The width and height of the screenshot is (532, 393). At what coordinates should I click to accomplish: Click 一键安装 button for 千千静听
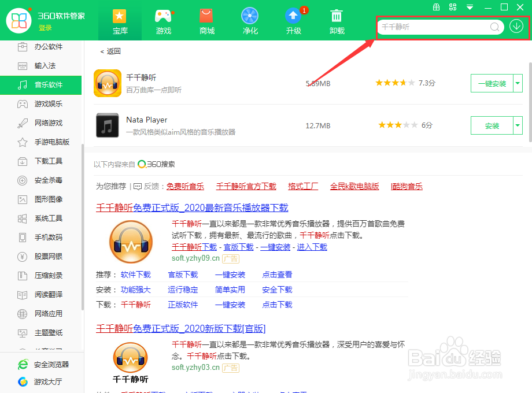[x=492, y=83]
